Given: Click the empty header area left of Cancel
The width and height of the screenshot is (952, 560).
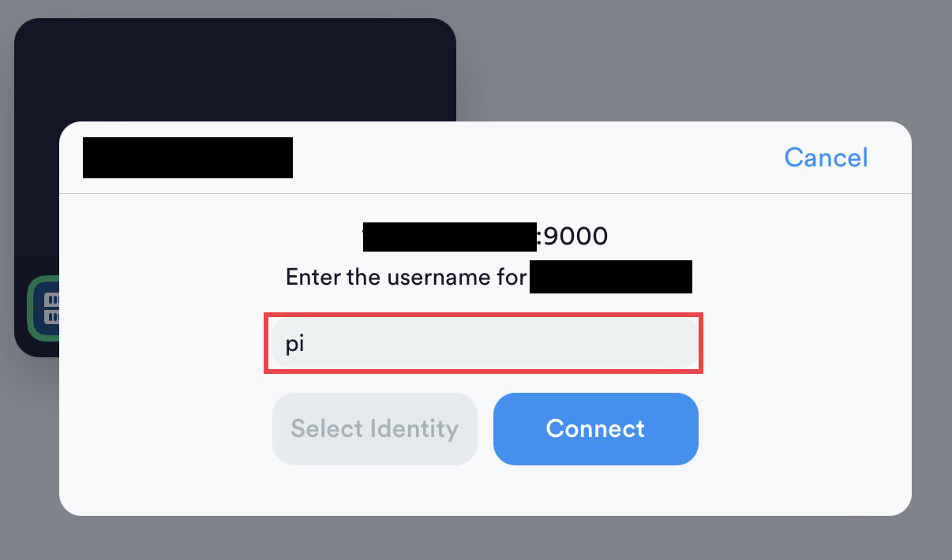Looking at the screenshot, I should pyautogui.click(x=537, y=158).
